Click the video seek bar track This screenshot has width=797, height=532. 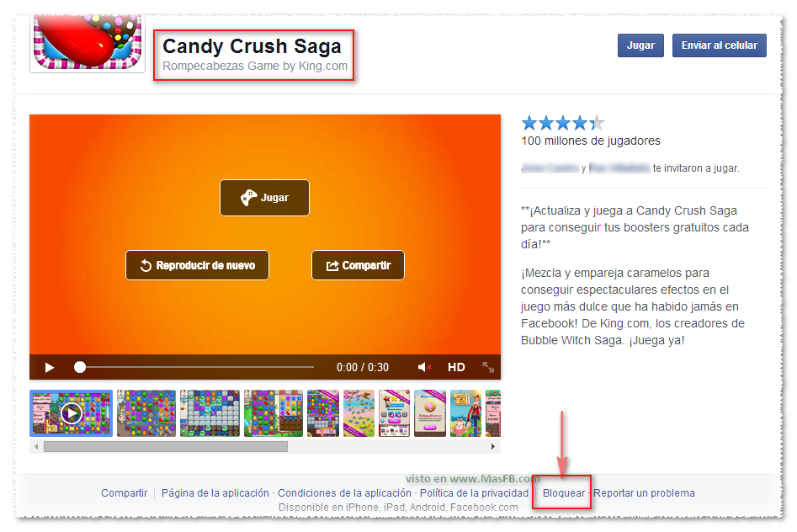pyautogui.click(x=198, y=367)
